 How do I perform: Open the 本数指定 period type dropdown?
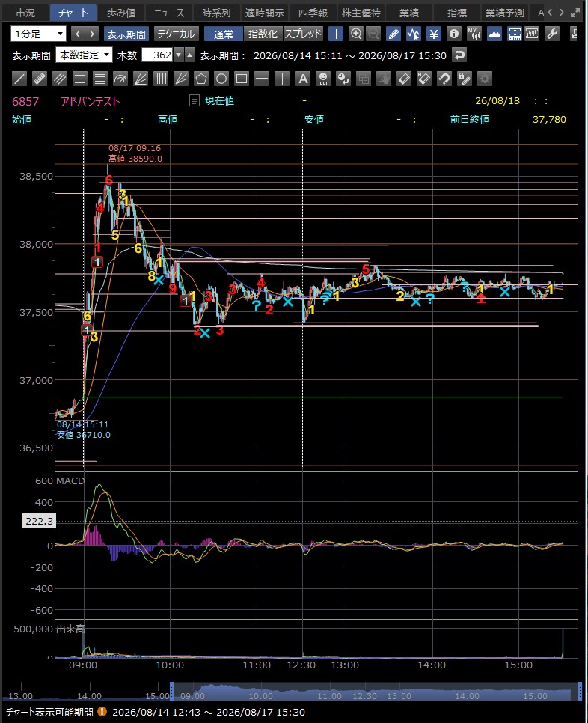[x=84, y=55]
